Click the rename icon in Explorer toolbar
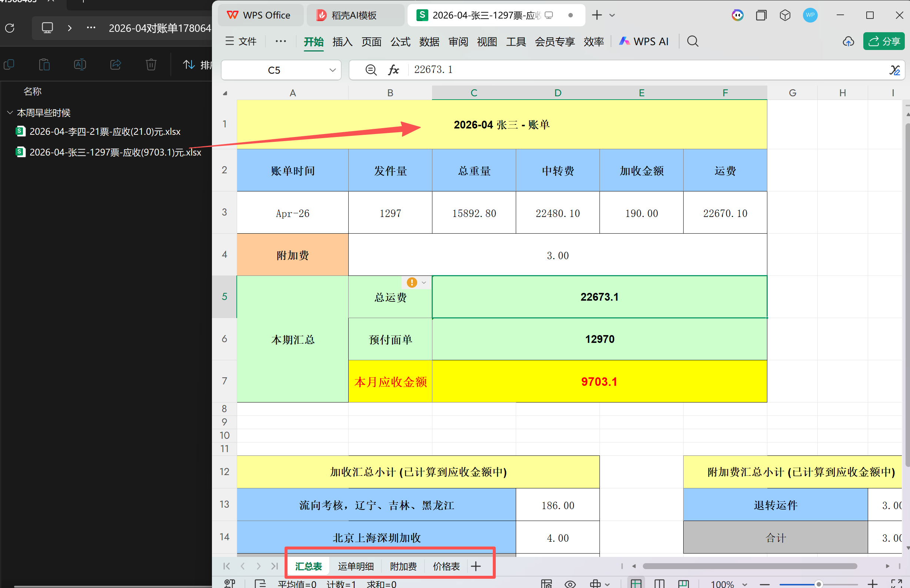This screenshot has height=588, width=910. click(x=80, y=64)
